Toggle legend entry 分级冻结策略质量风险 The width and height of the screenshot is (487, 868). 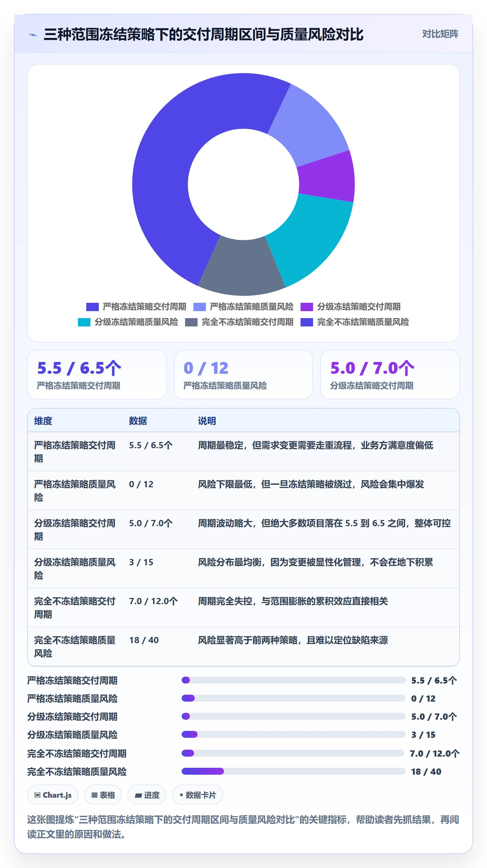tap(128, 322)
